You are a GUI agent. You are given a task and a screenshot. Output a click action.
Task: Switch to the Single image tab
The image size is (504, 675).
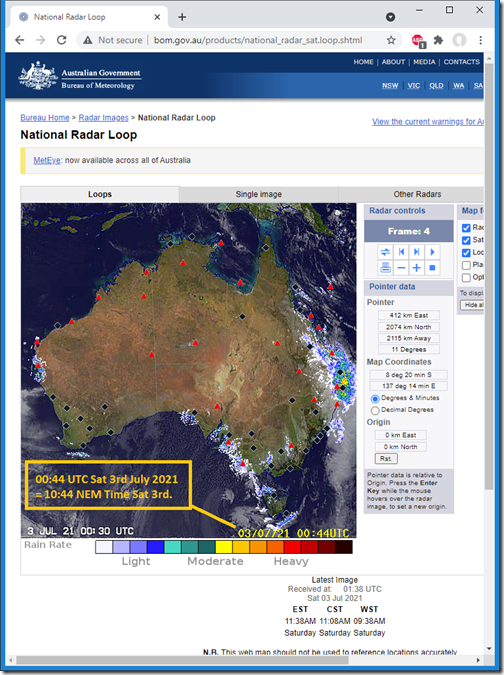point(259,194)
